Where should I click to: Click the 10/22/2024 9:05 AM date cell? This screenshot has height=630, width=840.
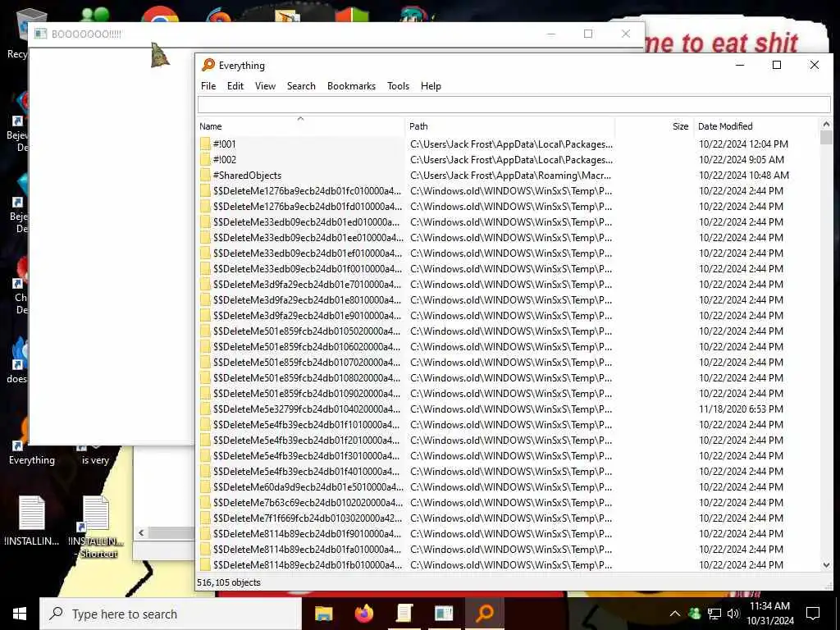pyautogui.click(x=742, y=159)
